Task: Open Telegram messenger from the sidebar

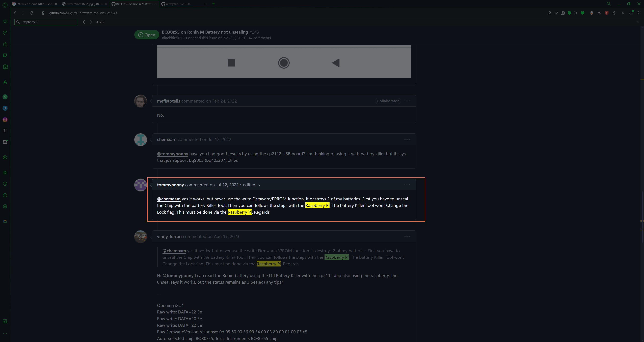Action: point(5,108)
